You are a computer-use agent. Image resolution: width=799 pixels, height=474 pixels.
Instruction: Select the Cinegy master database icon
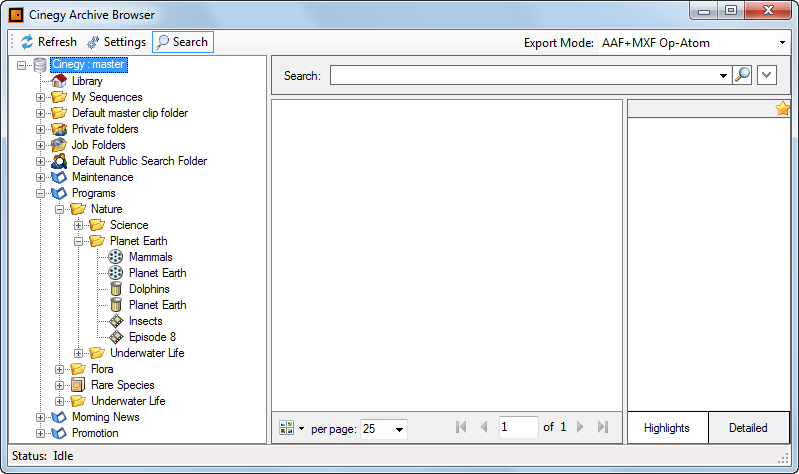[x=40, y=65]
